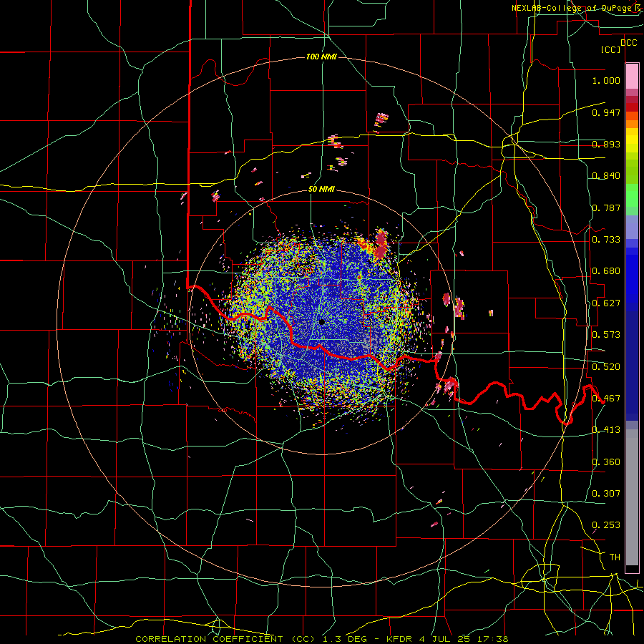The width and height of the screenshot is (644, 644).
Task: Click the maroon storm cell inside 50 NMI ring
Action: (381, 245)
